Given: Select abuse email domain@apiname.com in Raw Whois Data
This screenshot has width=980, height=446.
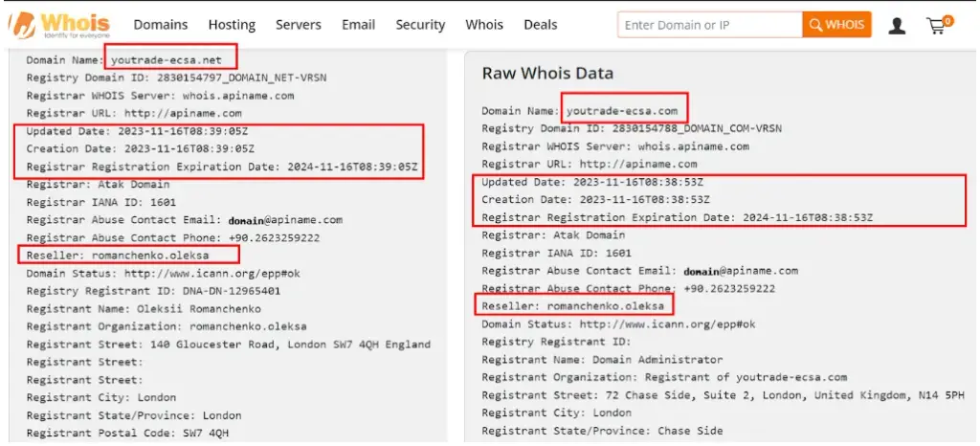Looking at the screenshot, I should pos(741,271).
